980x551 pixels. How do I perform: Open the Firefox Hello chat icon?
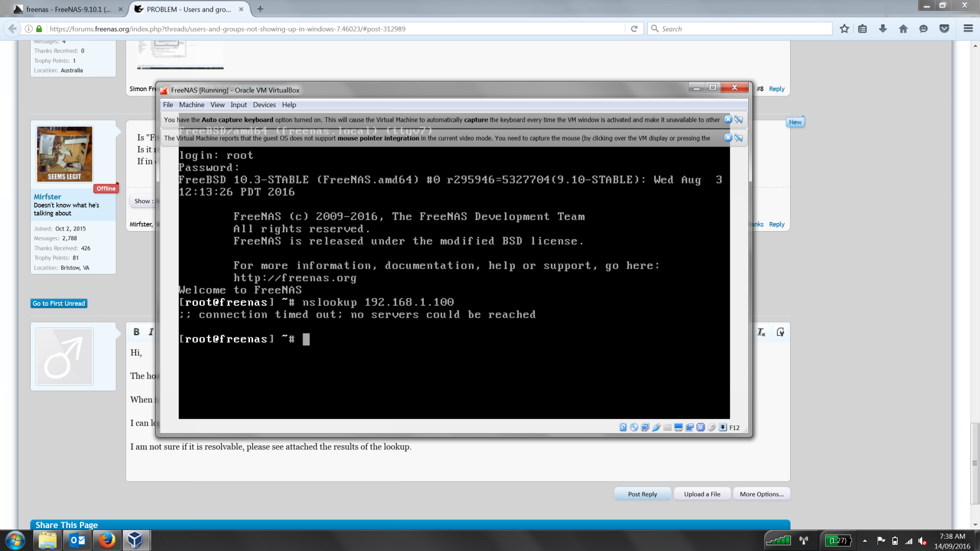(x=923, y=29)
